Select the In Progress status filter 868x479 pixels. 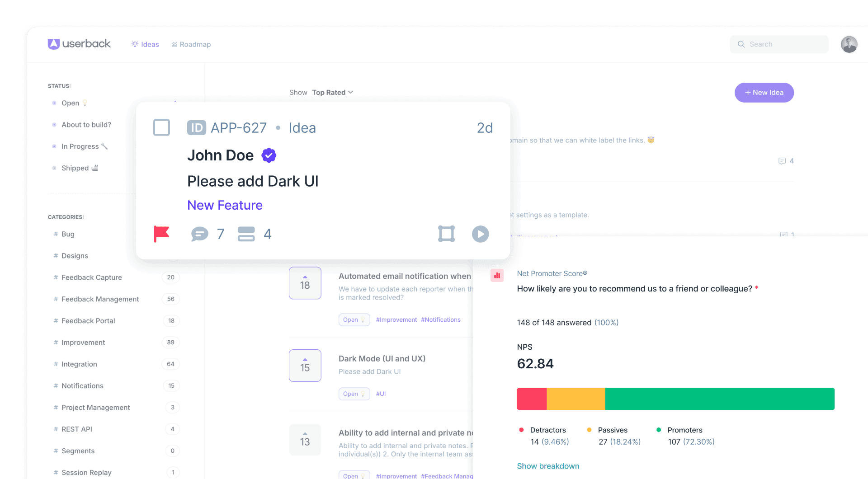click(x=80, y=146)
